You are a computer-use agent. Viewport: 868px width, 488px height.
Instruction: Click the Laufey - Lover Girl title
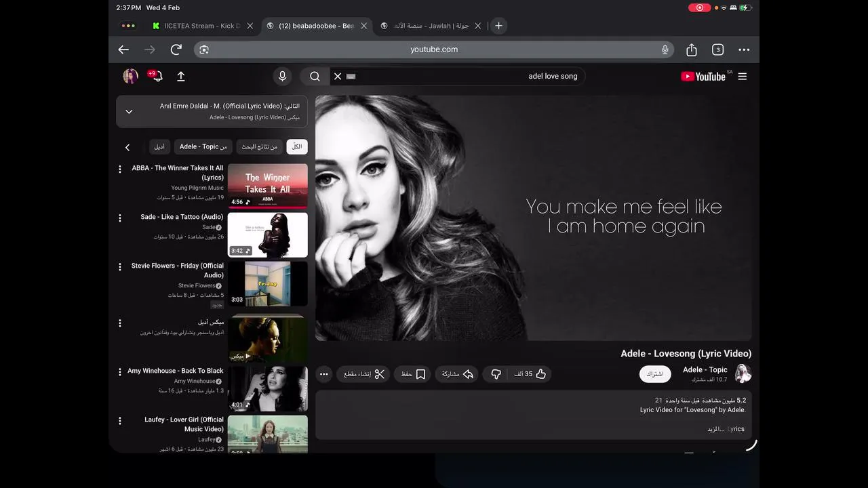183,424
